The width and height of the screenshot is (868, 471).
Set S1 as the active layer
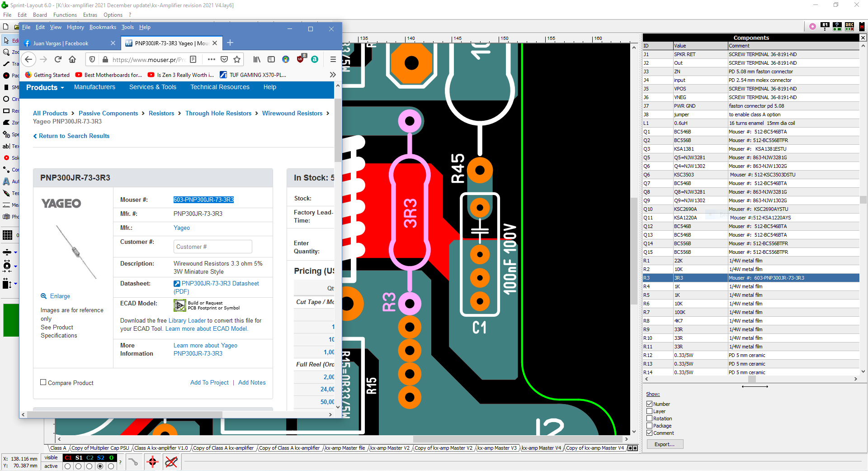point(79,466)
